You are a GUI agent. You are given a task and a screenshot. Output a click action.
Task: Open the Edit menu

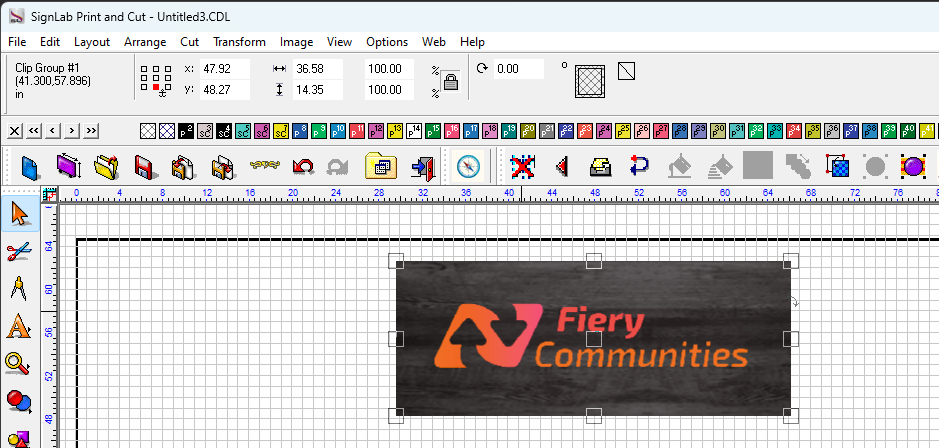(50, 42)
